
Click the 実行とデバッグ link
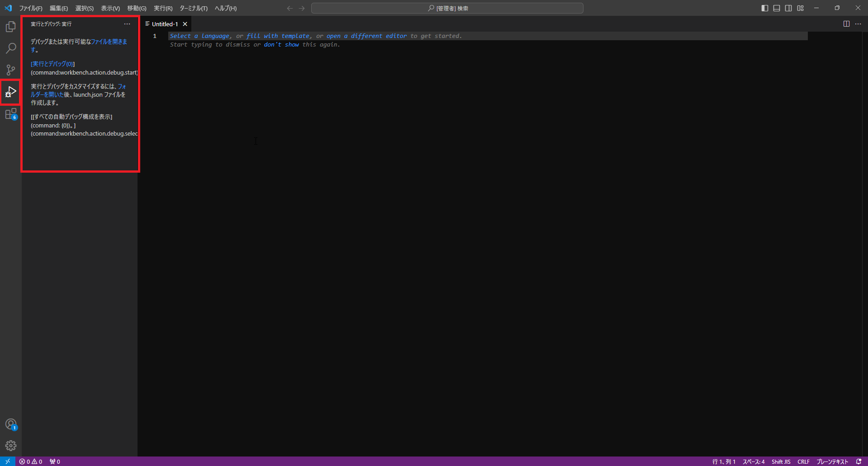[52, 64]
